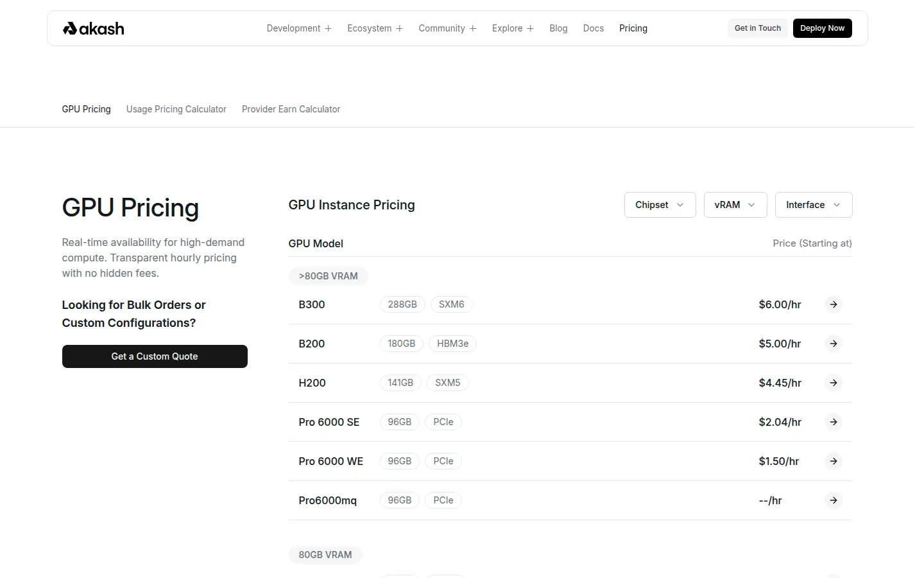Image resolution: width=924 pixels, height=578 pixels.
Task: Click the PCIe tag in Pro6000mq row
Action: point(443,500)
